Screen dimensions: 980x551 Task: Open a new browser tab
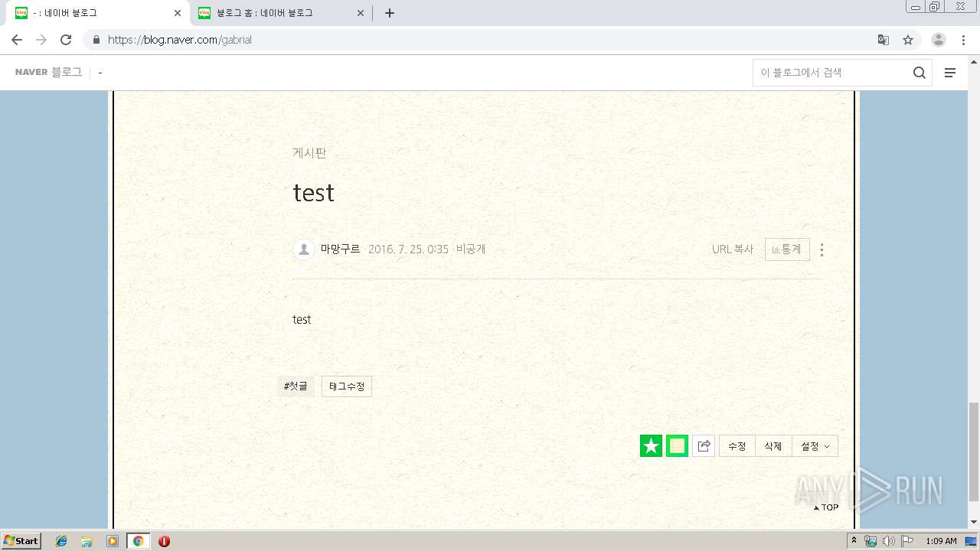point(390,13)
